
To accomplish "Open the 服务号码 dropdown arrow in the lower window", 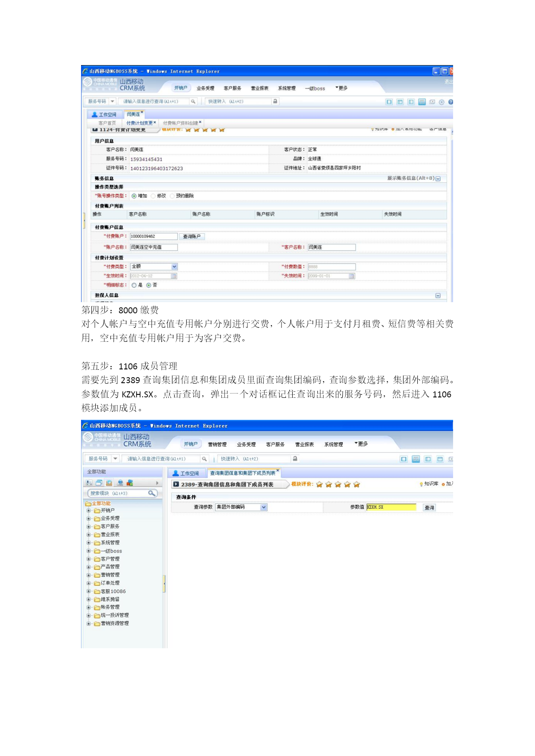I will (116, 459).
